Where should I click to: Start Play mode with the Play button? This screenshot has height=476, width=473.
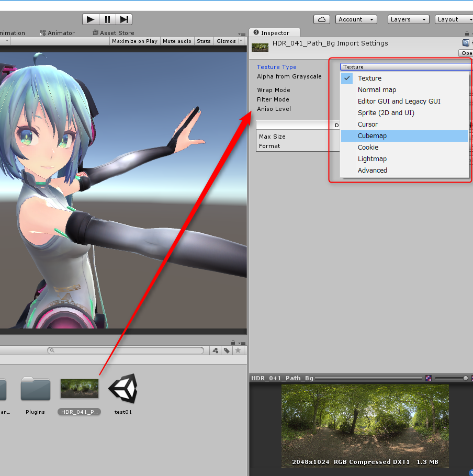91,19
